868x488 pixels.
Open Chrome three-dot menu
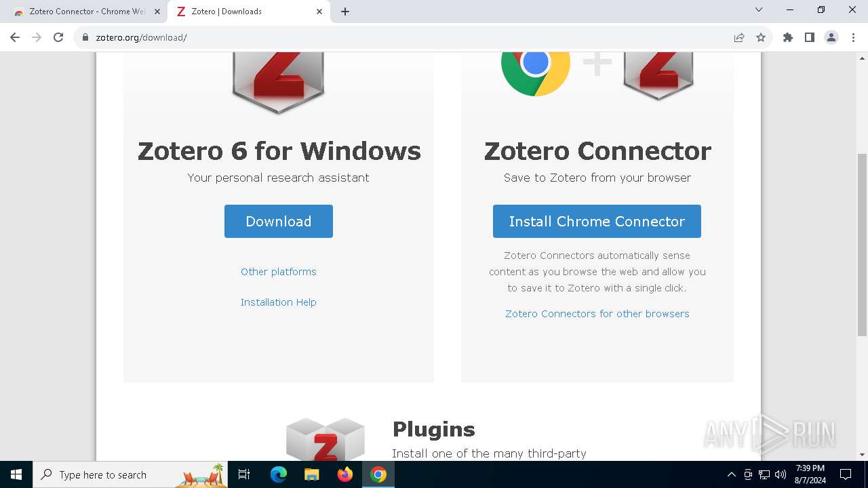pyautogui.click(x=853, y=37)
